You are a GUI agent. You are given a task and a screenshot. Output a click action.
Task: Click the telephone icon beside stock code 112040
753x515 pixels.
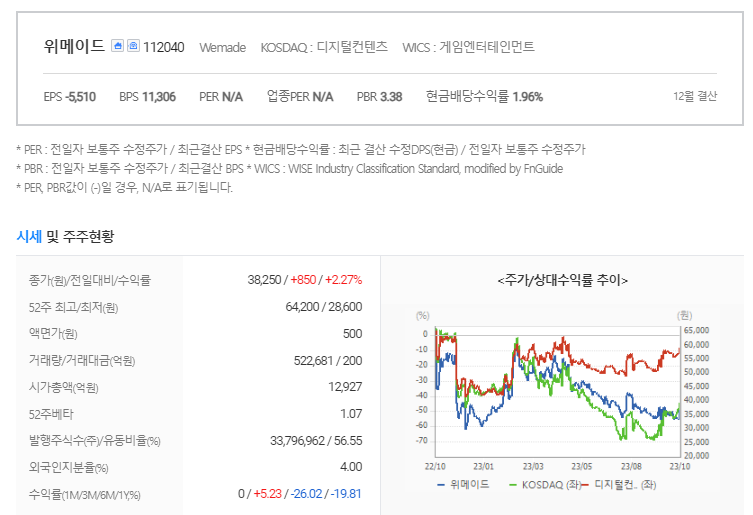point(133,46)
